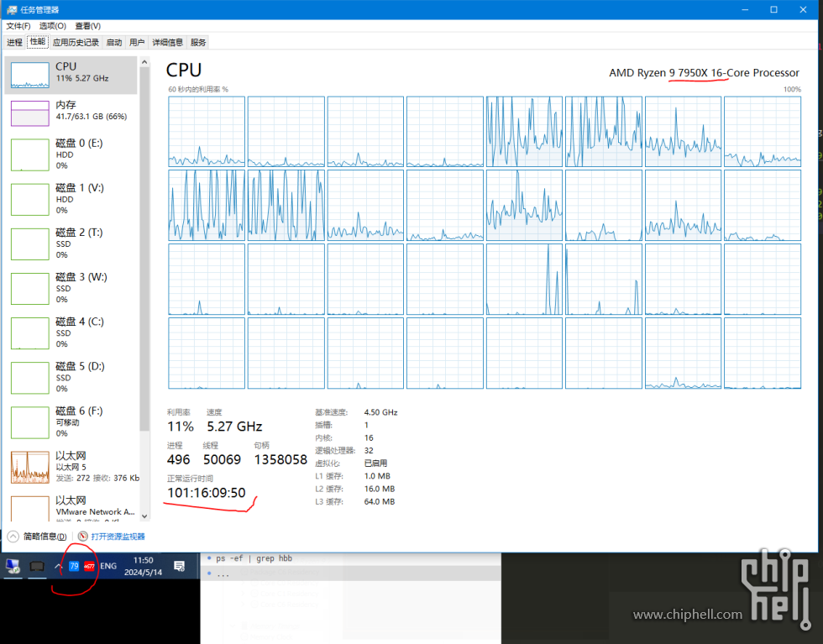Open the 文件(F) menu
The height and width of the screenshot is (644, 823).
click(18, 26)
